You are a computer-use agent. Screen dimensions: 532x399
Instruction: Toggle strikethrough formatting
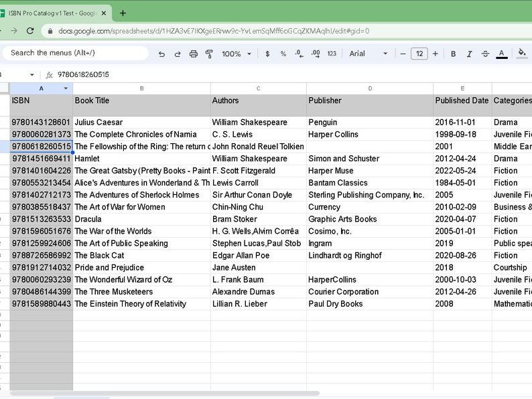(485, 54)
